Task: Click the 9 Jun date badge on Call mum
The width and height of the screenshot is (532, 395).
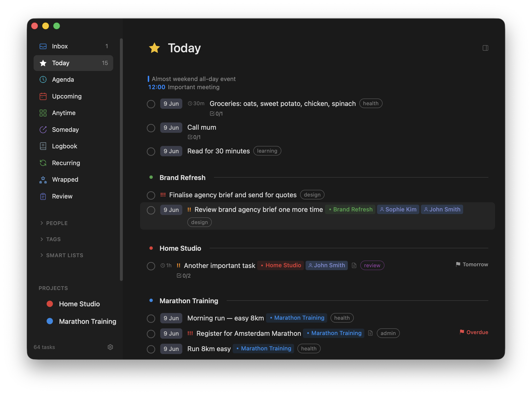Action: pos(171,128)
